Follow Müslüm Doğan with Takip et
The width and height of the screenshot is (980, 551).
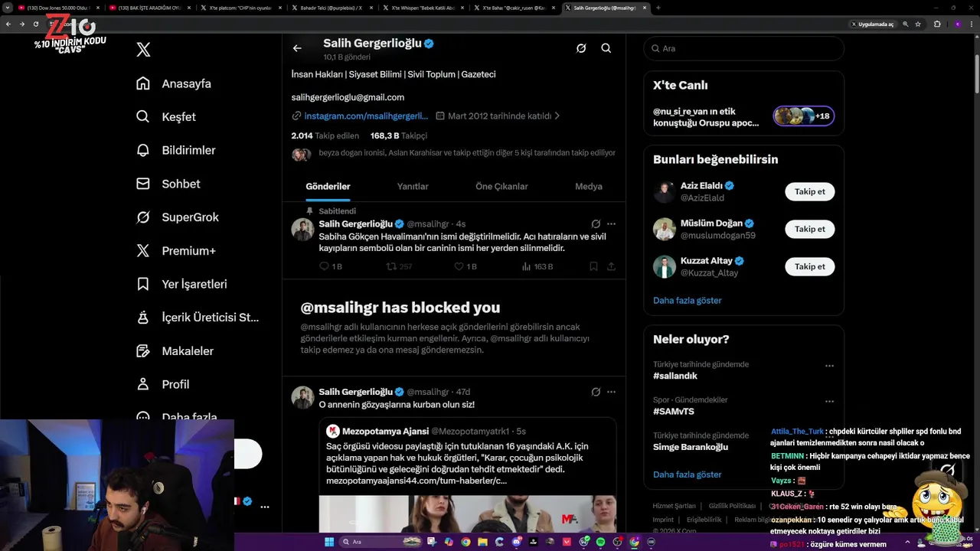809,229
